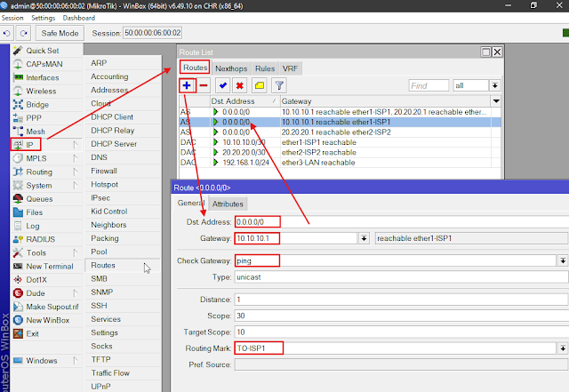Click the Gateway column header
Image resolution: width=569 pixels, height=392 pixels.
385,101
